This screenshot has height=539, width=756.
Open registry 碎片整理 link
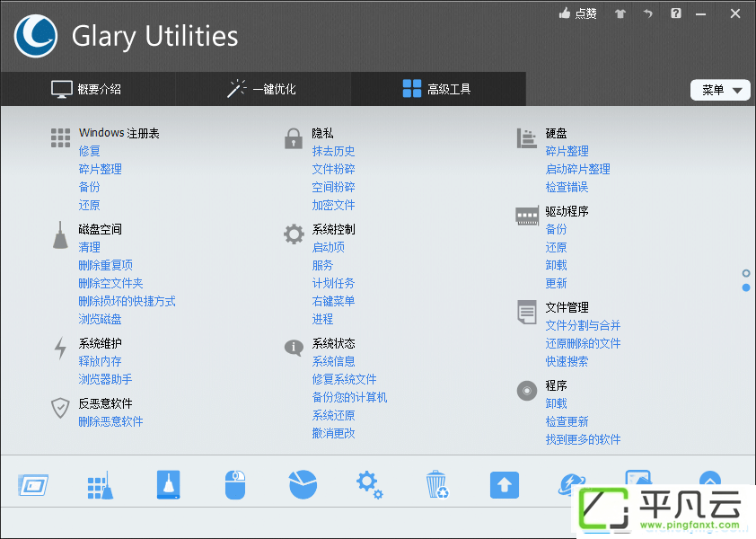pyautogui.click(x=101, y=169)
